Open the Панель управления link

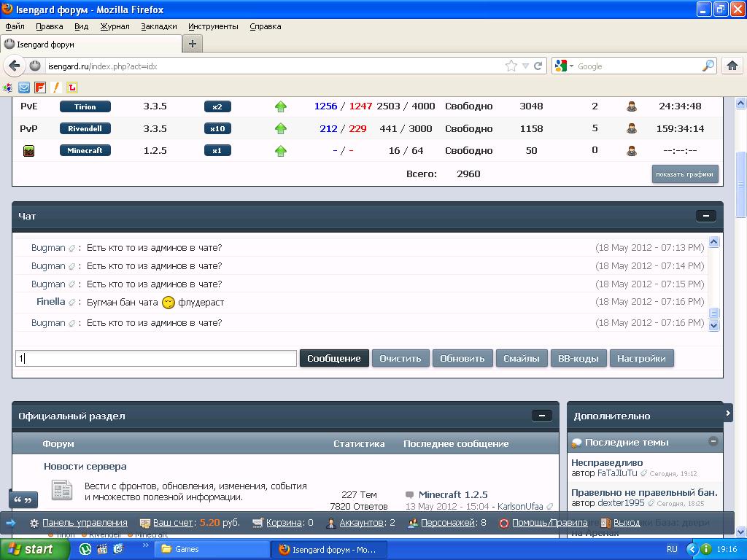[85, 522]
